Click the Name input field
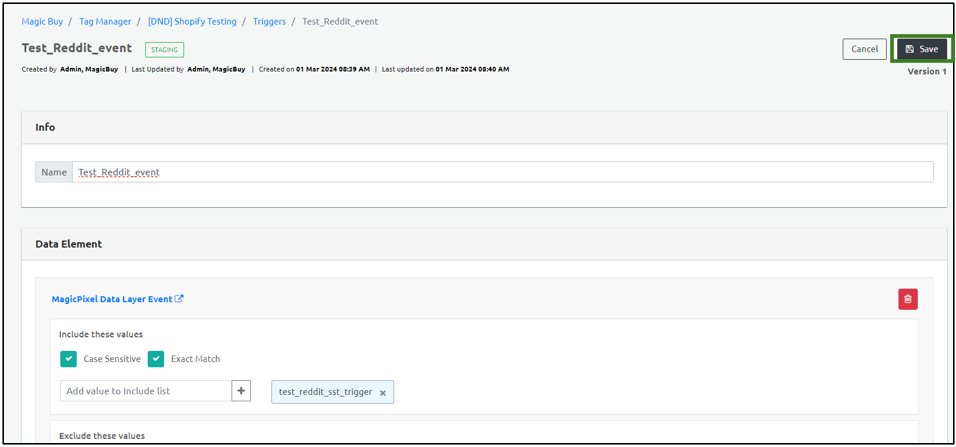 click(x=502, y=172)
